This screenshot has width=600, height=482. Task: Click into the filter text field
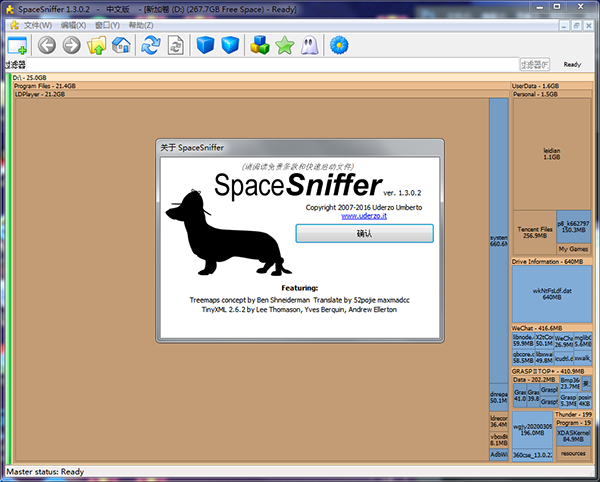point(272,64)
